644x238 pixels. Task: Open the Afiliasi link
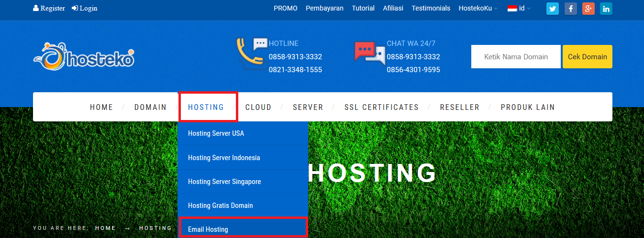393,8
